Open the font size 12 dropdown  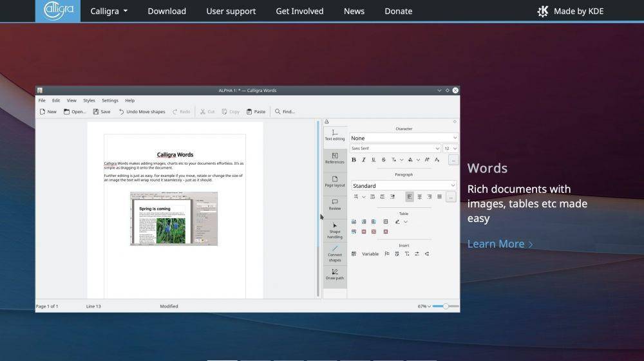point(451,149)
